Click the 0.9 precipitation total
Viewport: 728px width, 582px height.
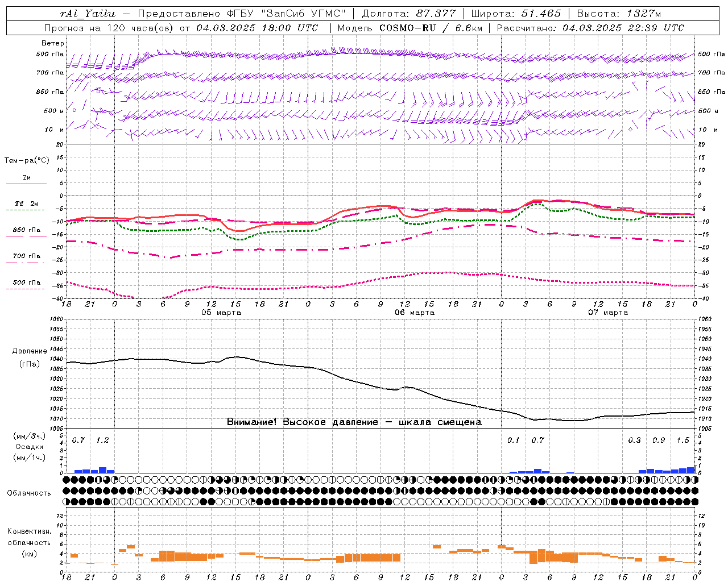point(659,440)
